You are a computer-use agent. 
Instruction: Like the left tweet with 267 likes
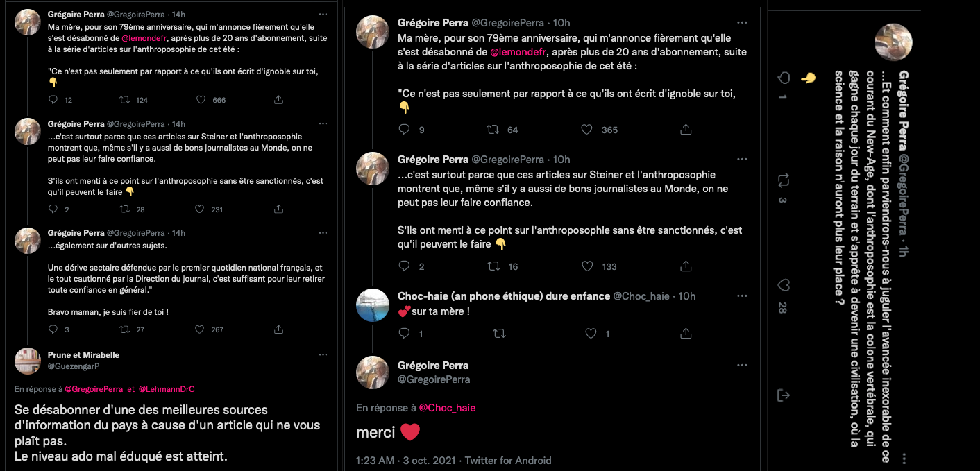click(201, 329)
